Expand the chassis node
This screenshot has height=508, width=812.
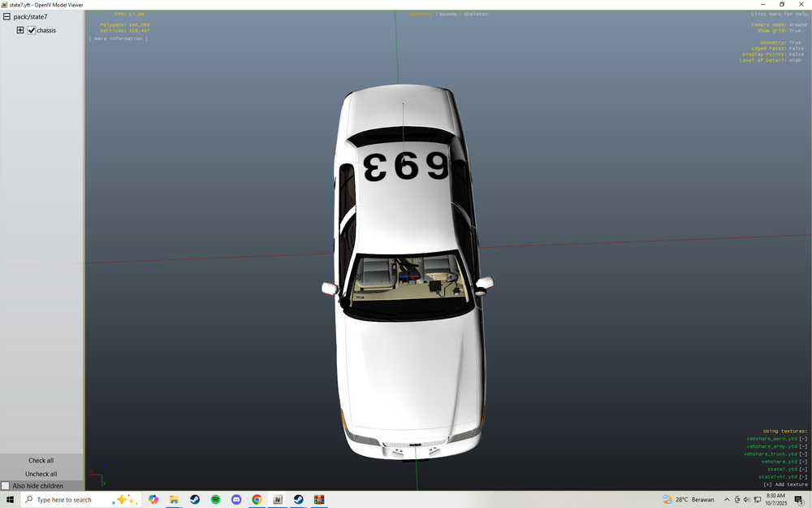coord(19,30)
